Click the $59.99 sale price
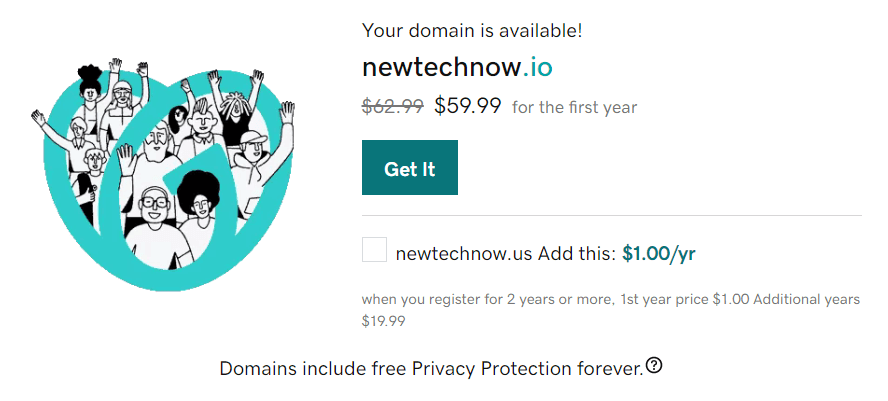Viewport: 888px width, 401px height. tap(468, 106)
